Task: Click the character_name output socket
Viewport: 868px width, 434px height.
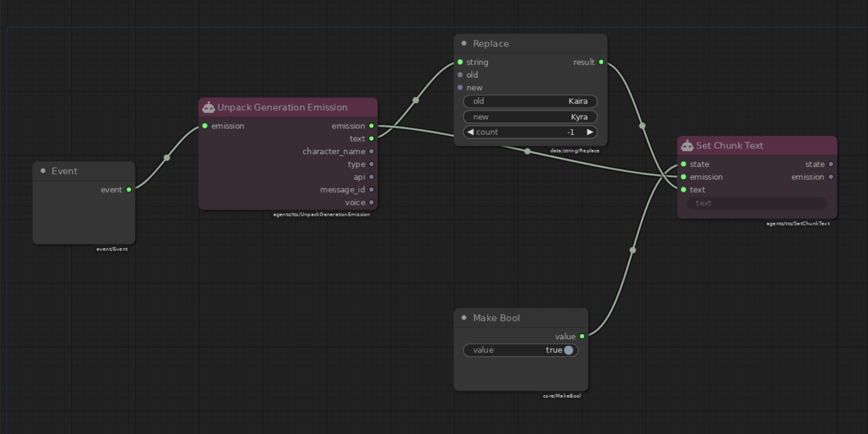Action: click(x=371, y=151)
